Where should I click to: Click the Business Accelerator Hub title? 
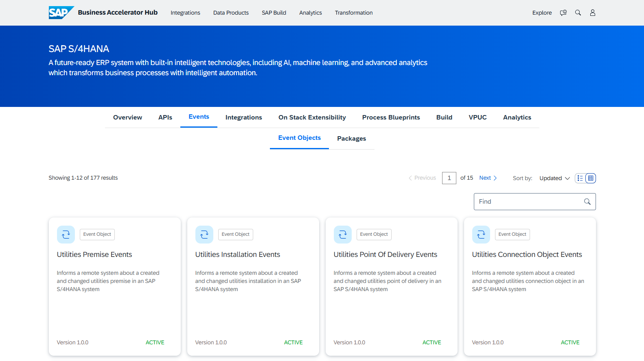pyautogui.click(x=118, y=13)
